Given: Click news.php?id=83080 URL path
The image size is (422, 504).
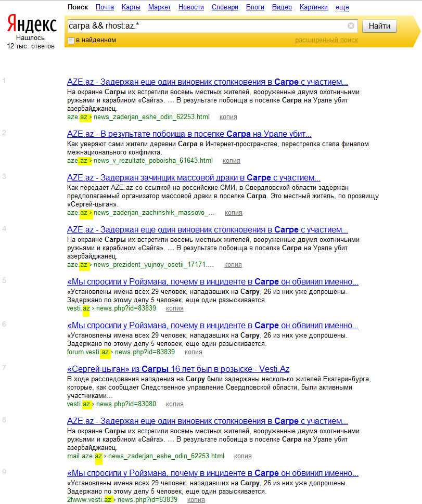Looking at the screenshot, I should 126,404.
